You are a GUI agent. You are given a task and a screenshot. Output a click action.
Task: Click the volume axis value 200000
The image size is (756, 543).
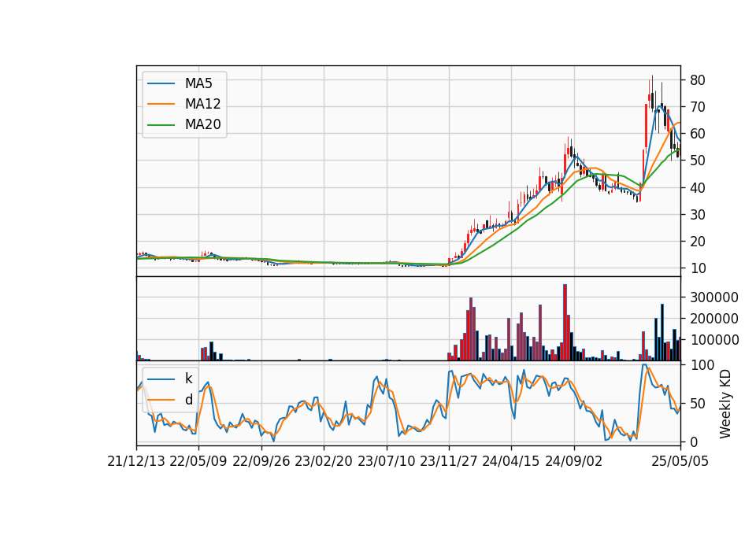click(714, 319)
